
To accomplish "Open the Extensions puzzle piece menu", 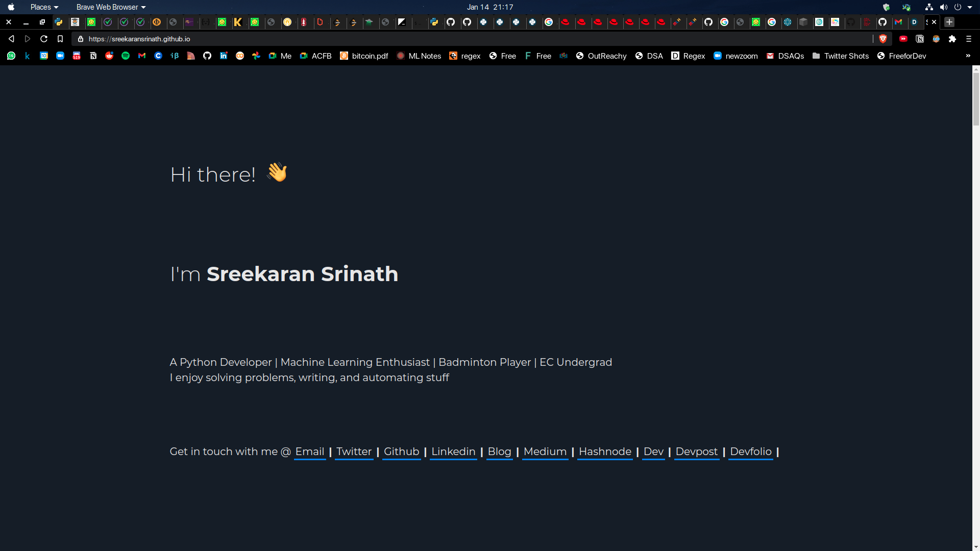I will point(952,39).
